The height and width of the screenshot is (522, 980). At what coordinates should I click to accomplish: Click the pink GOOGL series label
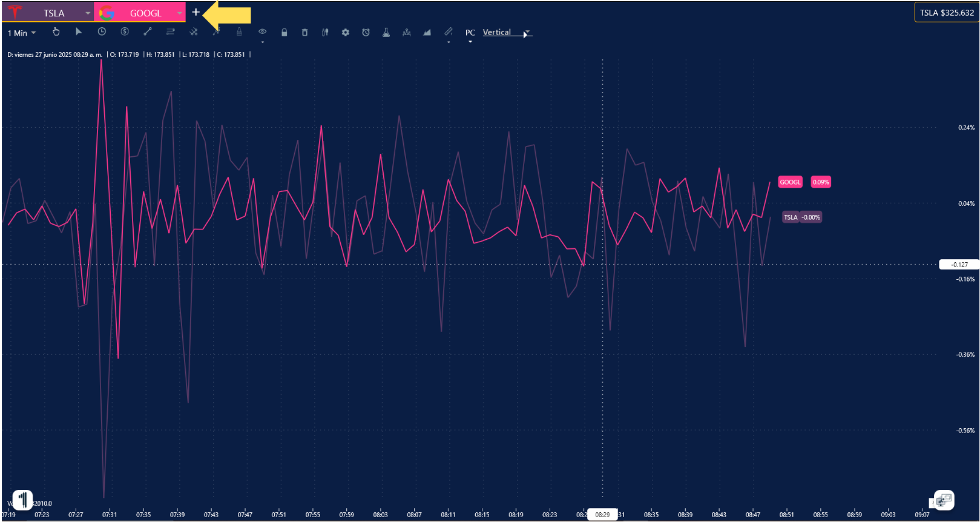click(x=790, y=182)
